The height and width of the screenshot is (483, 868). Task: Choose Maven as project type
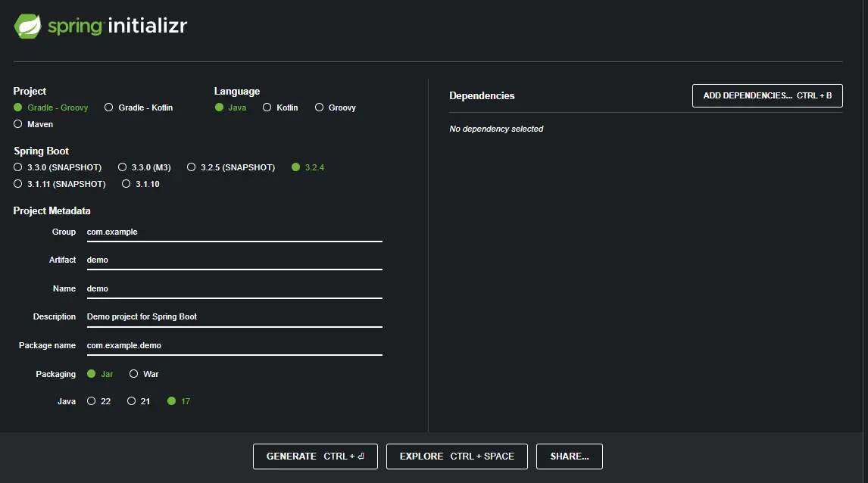point(33,124)
